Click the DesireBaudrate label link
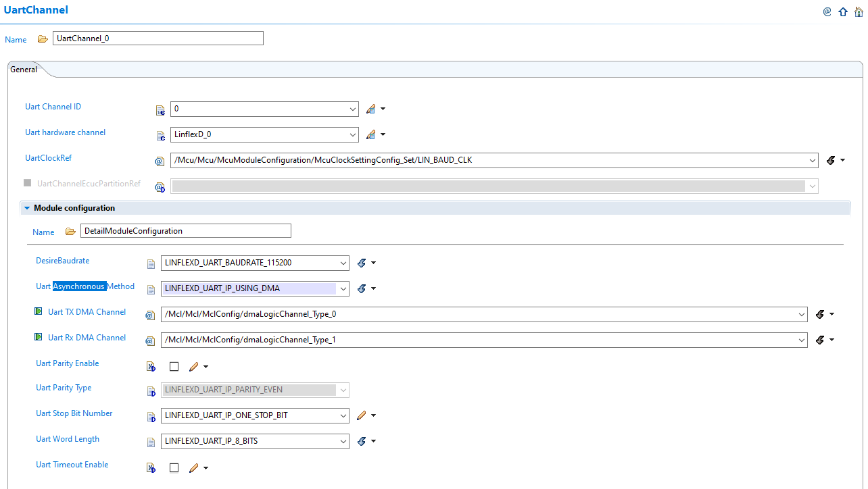Image resolution: width=868 pixels, height=489 pixels. click(x=62, y=261)
